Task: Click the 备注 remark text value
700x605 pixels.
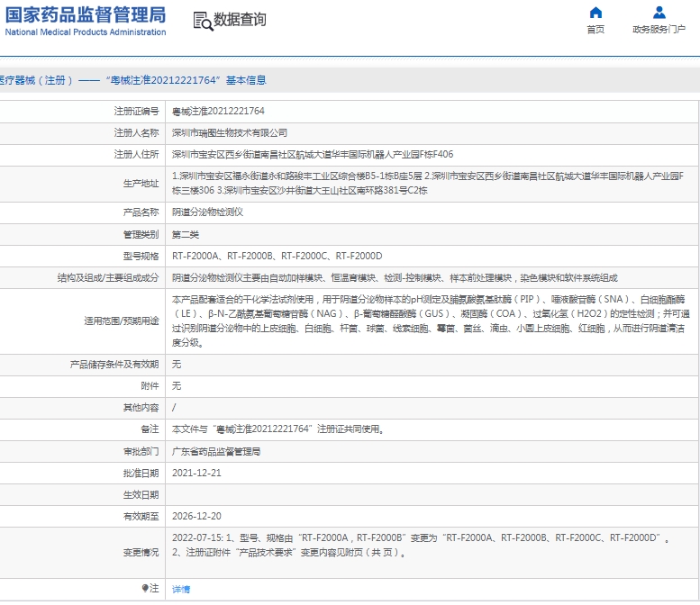Action: [277, 429]
